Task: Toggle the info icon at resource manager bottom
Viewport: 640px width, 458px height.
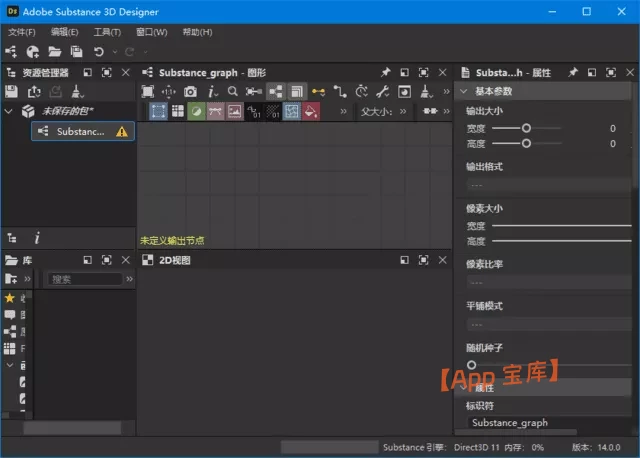Action: pos(37,238)
